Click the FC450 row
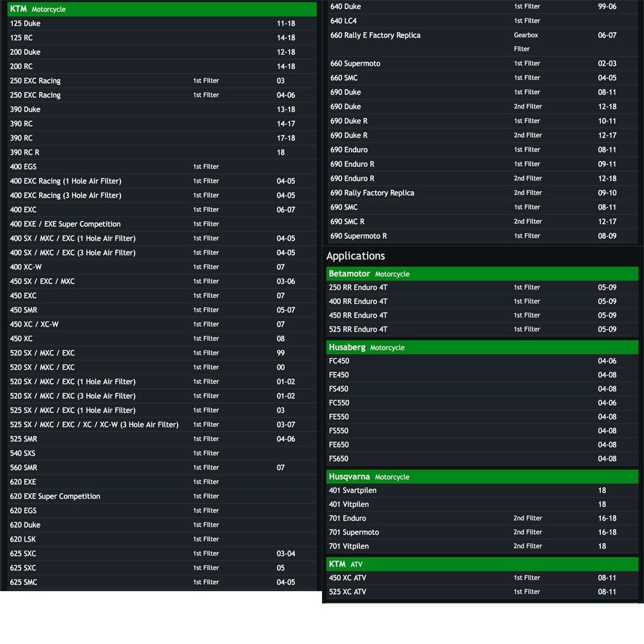 pos(482,361)
